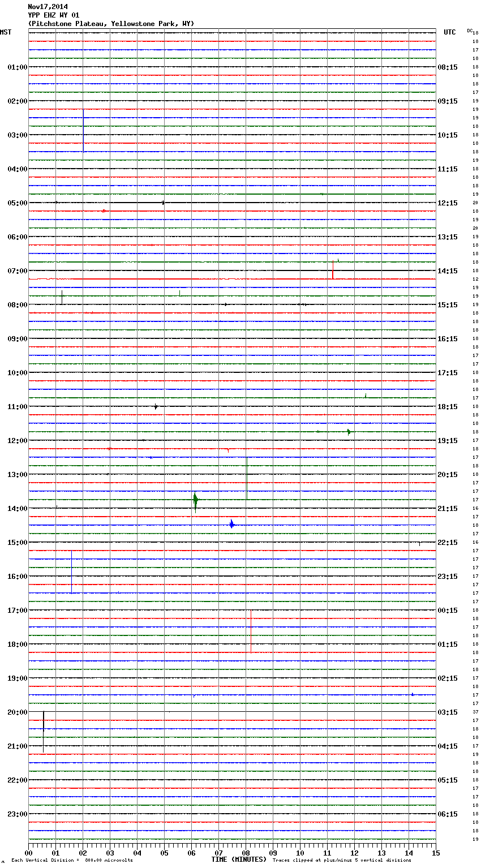Select the 02:00 MST time label

point(17,101)
